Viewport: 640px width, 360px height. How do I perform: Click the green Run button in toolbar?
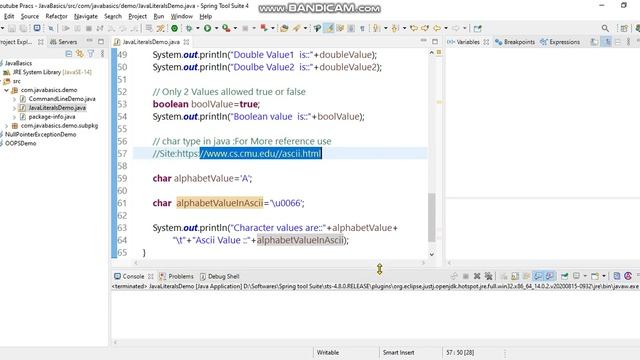click(x=207, y=28)
